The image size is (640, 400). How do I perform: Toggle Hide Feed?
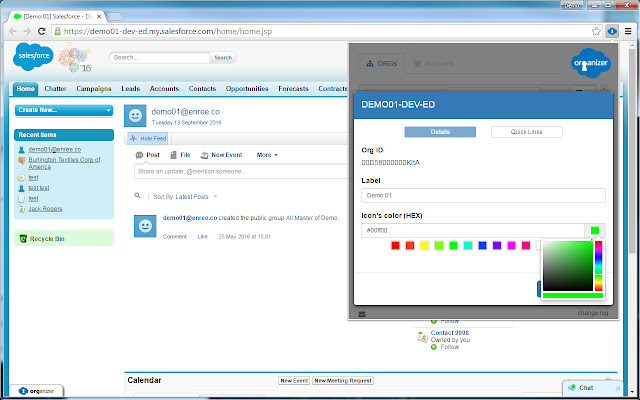click(x=148, y=137)
